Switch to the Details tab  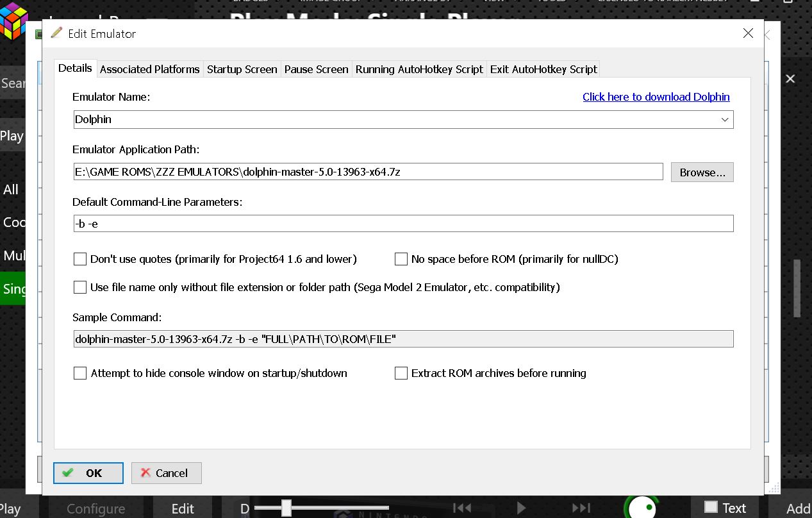(75, 68)
